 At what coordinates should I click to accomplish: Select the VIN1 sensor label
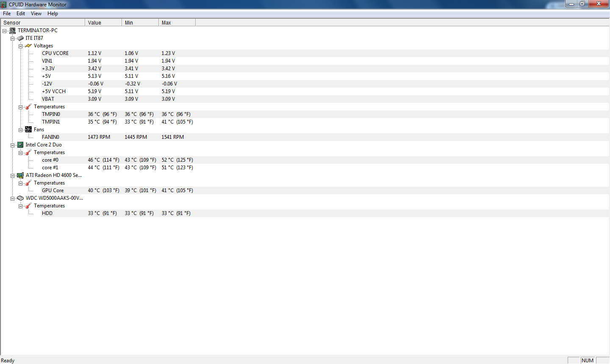click(47, 61)
